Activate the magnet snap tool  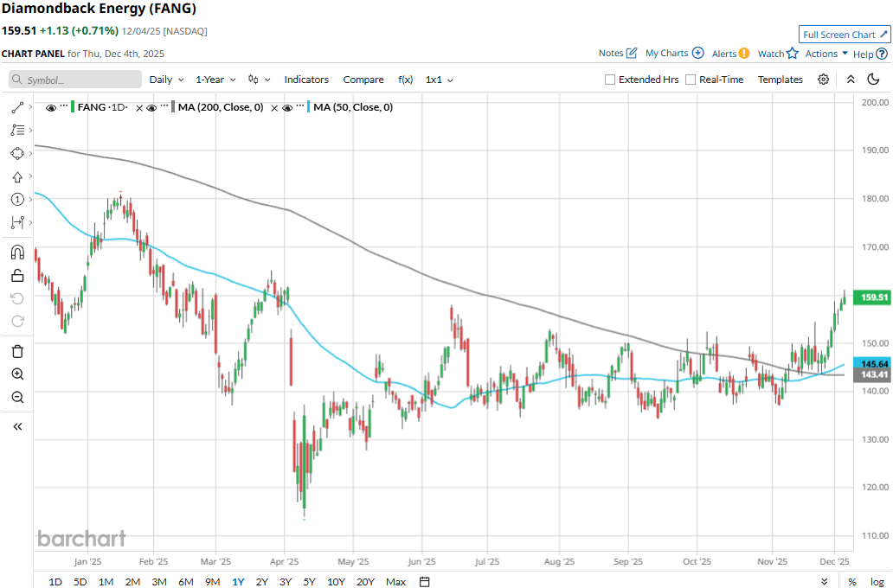[17, 252]
